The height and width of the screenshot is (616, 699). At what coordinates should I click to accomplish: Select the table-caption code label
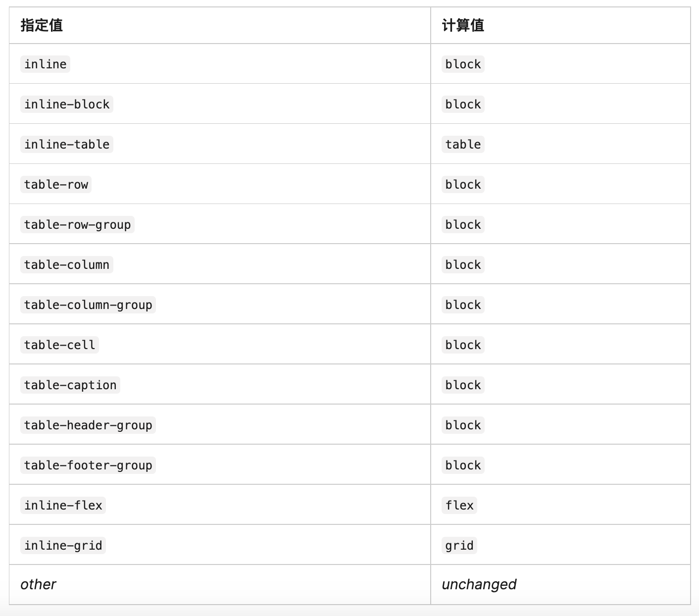70,385
